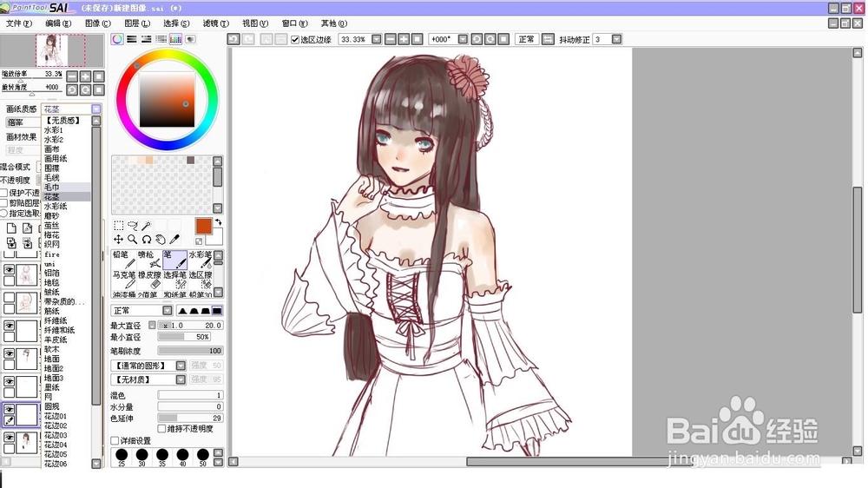
Task: Select the rectangular selection tool
Action: pyautogui.click(x=118, y=226)
